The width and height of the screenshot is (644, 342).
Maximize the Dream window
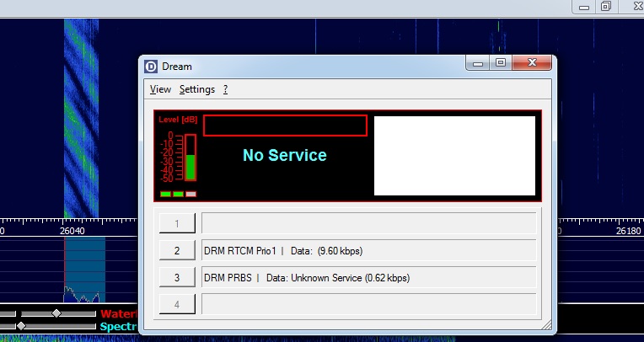click(500, 63)
